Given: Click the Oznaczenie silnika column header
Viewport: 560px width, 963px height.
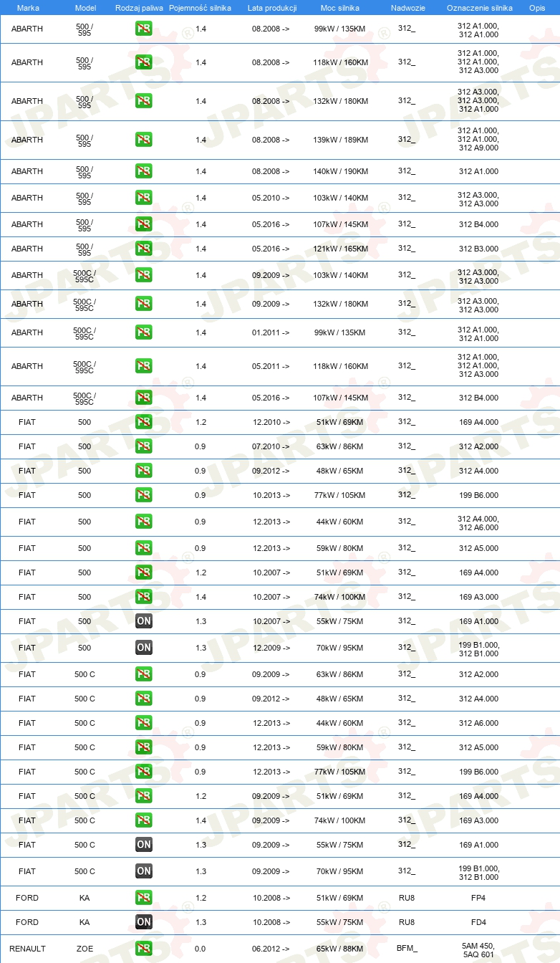Looking at the screenshot, I should coord(479,7).
